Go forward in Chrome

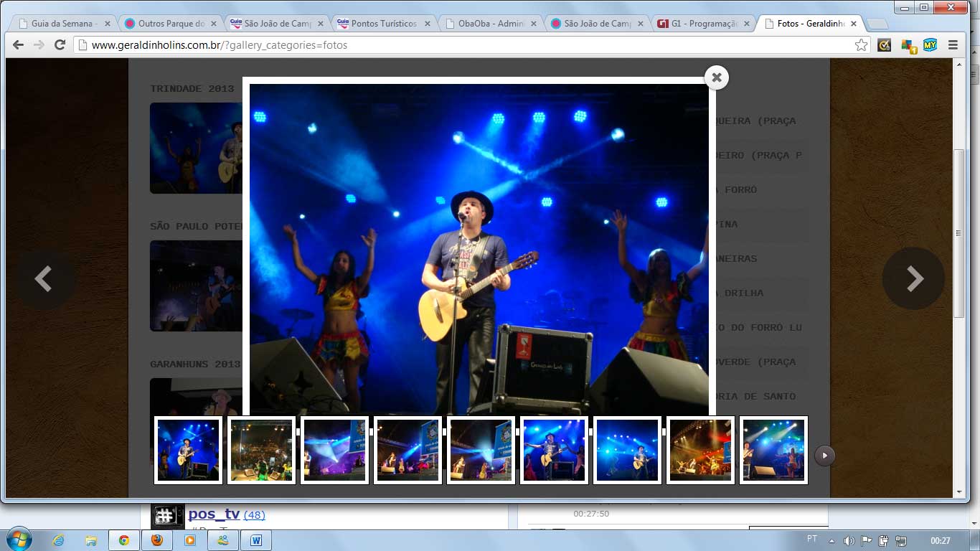tap(39, 44)
